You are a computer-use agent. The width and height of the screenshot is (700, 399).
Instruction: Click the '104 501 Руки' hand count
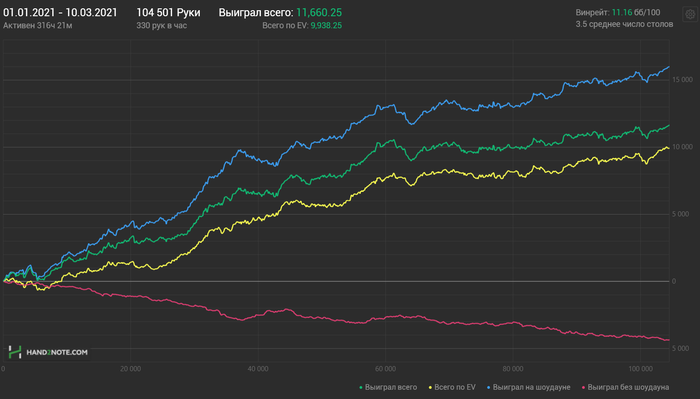click(x=168, y=12)
